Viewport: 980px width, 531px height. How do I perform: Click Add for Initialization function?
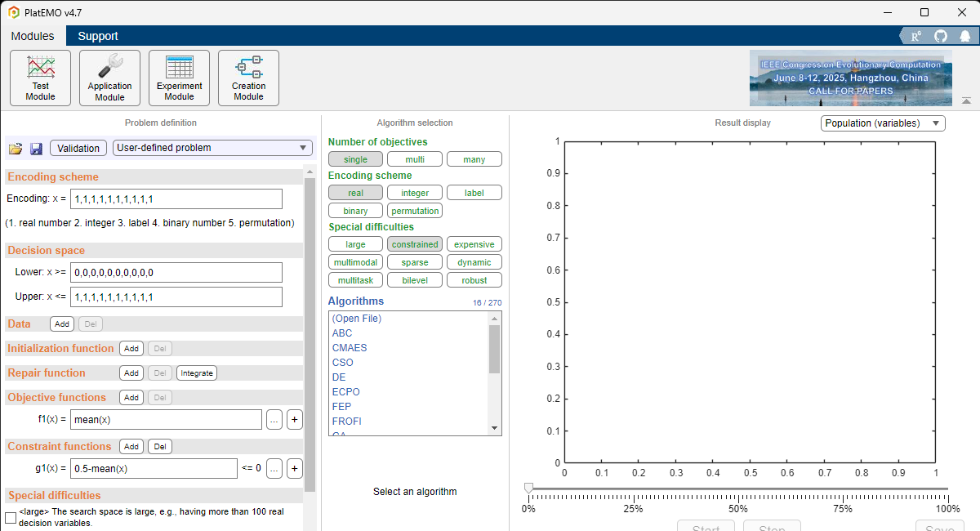pyautogui.click(x=131, y=349)
